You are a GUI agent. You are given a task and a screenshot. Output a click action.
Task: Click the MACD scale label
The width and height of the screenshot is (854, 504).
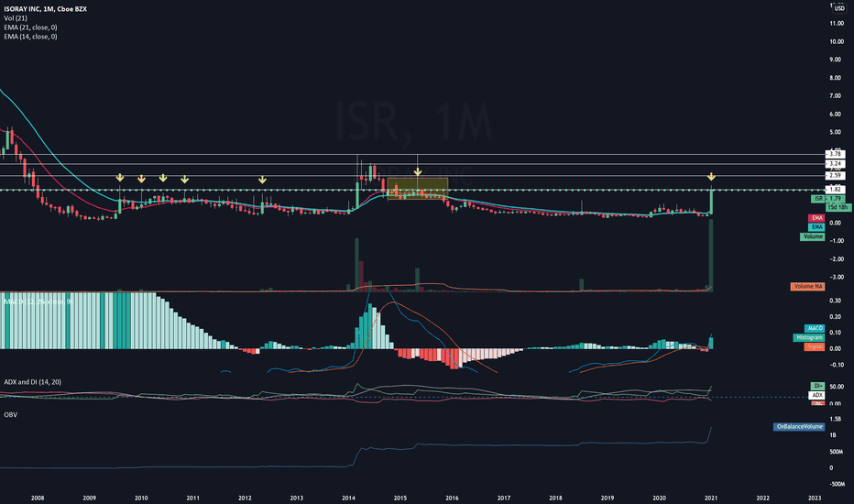pyautogui.click(x=815, y=328)
